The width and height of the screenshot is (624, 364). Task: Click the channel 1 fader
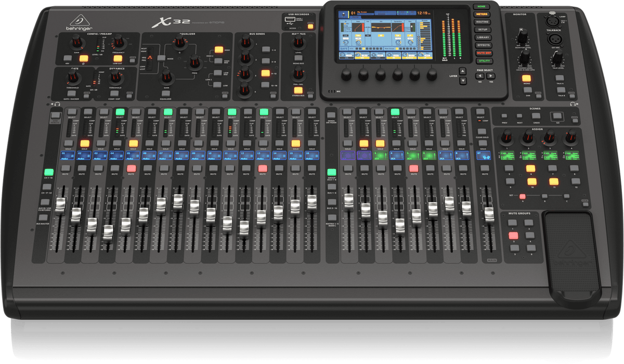click(x=61, y=205)
